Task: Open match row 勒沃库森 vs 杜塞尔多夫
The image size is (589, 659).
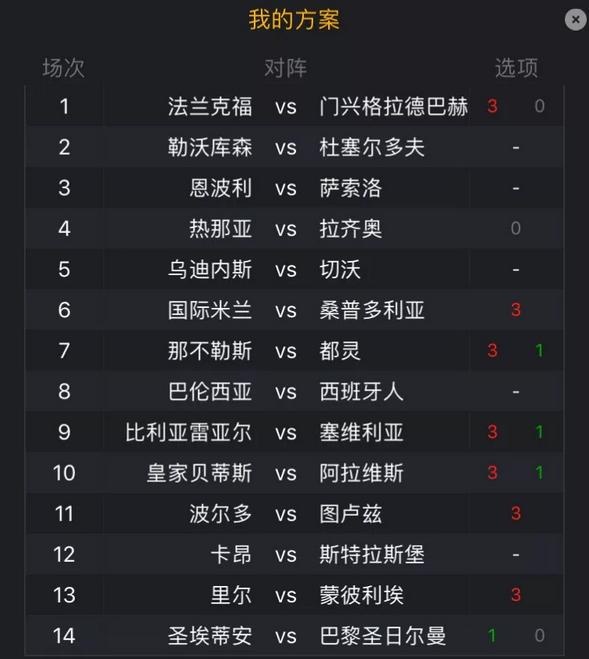Action: click(294, 147)
